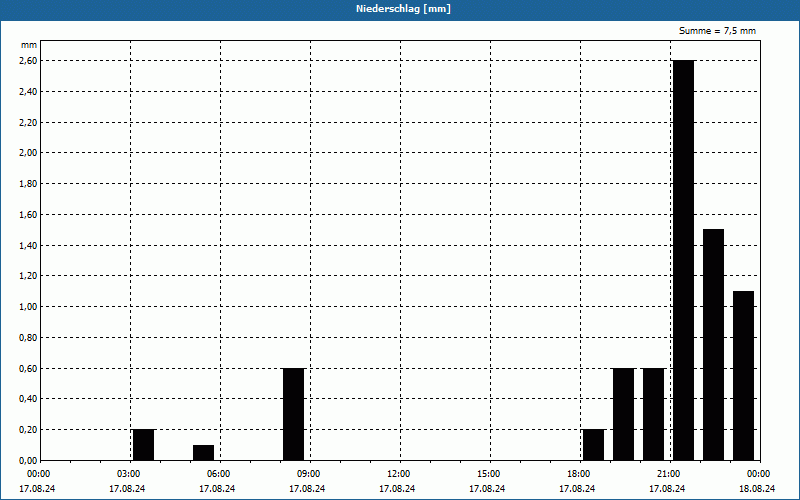This screenshot has height=500, width=800.
Task: Click the 17.08.24 date under 21:00
Action: (x=667, y=489)
